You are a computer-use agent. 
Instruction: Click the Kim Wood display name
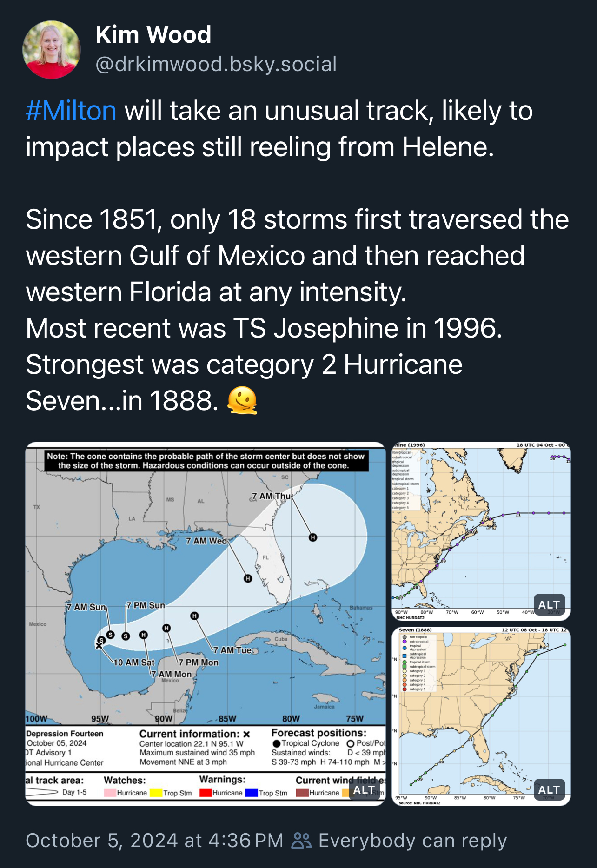click(153, 35)
